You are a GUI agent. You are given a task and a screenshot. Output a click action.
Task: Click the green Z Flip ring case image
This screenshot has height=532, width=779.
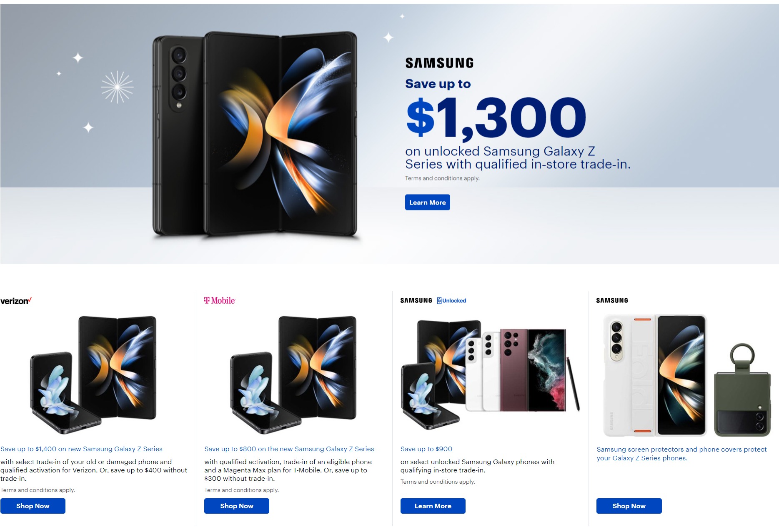click(x=742, y=390)
